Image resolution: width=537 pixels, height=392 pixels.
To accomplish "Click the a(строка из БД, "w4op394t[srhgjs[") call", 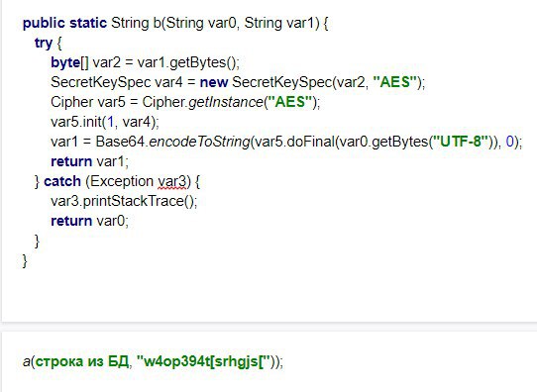I will tap(154, 361).
